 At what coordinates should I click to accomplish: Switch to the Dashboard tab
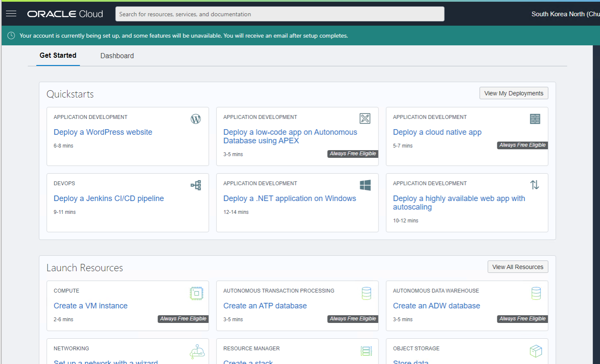pos(117,56)
